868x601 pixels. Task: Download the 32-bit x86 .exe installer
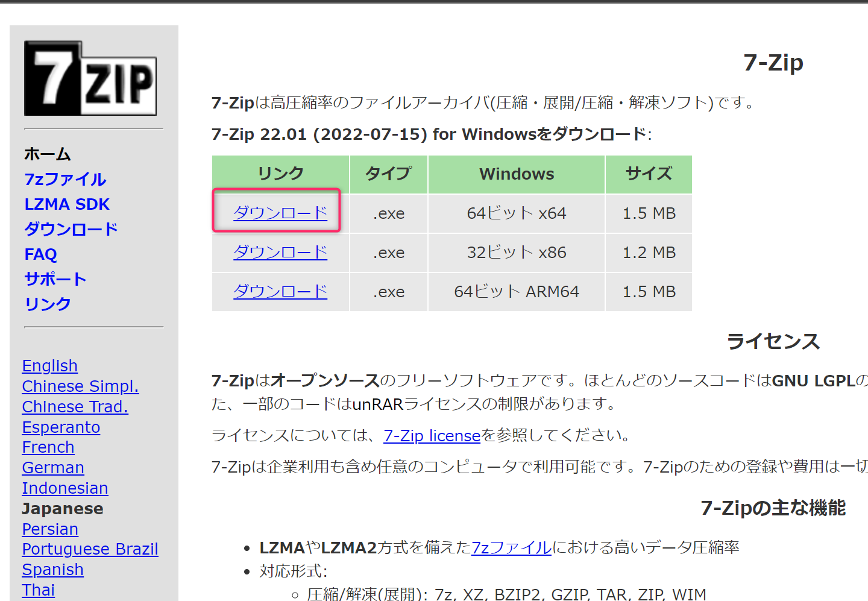(280, 252)
